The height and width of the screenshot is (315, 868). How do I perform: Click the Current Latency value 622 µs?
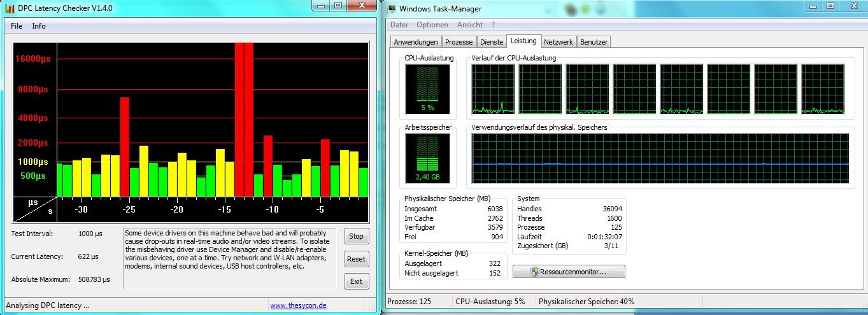pyautogui.click(x=89, y=256)
